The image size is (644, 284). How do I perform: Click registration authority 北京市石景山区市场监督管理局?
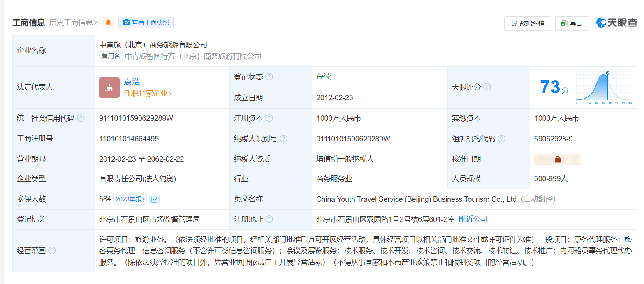[x=149, y=219]
